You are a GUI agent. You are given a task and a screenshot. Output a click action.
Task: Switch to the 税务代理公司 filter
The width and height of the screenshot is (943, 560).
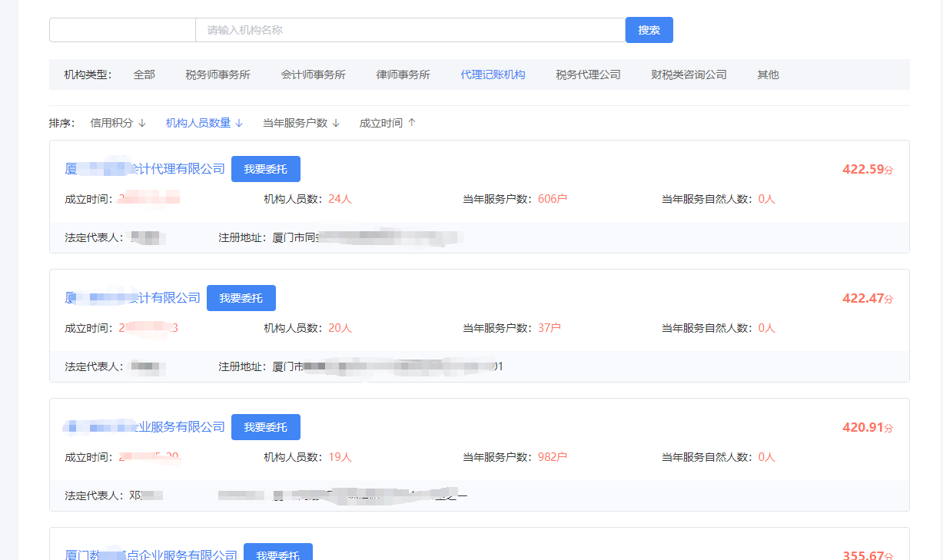[588, 75]
